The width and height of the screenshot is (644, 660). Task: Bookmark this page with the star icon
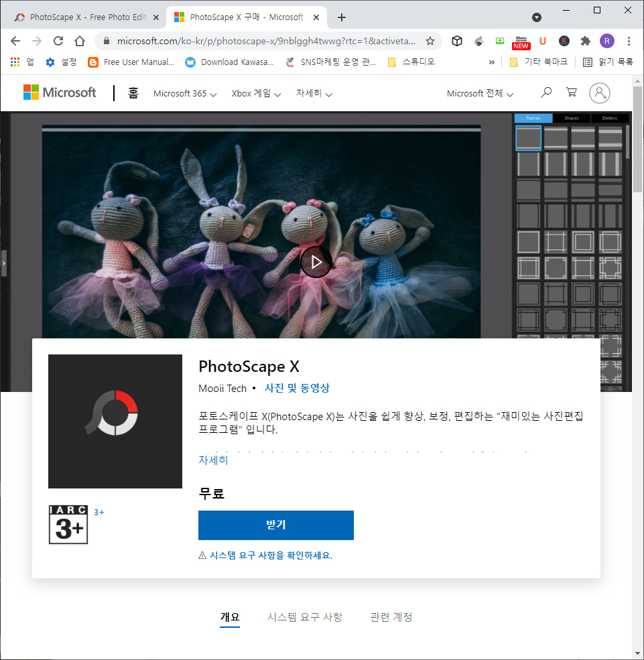(x=430, y=41)
